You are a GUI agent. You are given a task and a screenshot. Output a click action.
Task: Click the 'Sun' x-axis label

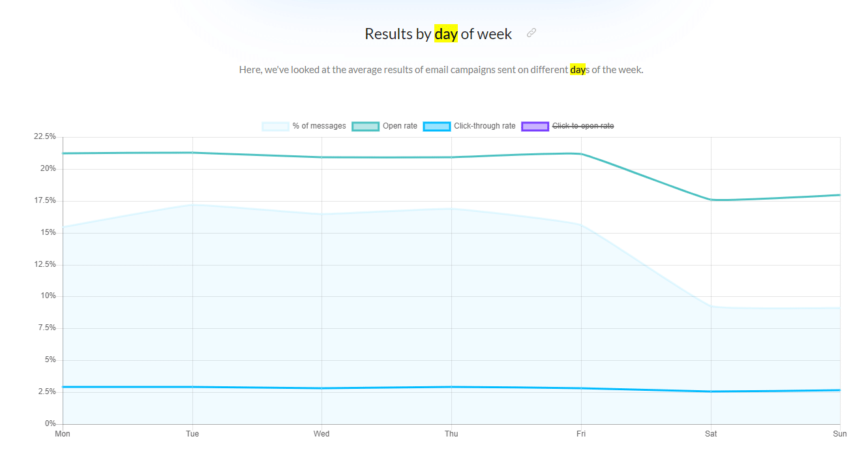(840, 434)
